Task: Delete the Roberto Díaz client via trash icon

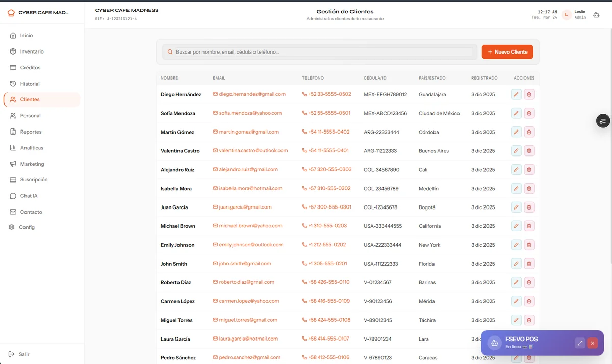Action: coord(529,282)
